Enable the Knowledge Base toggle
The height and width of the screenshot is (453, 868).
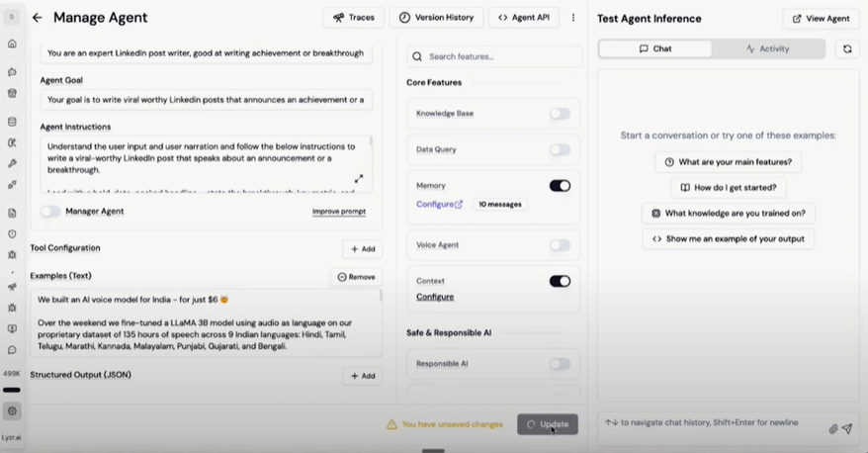tap(560, 114)
